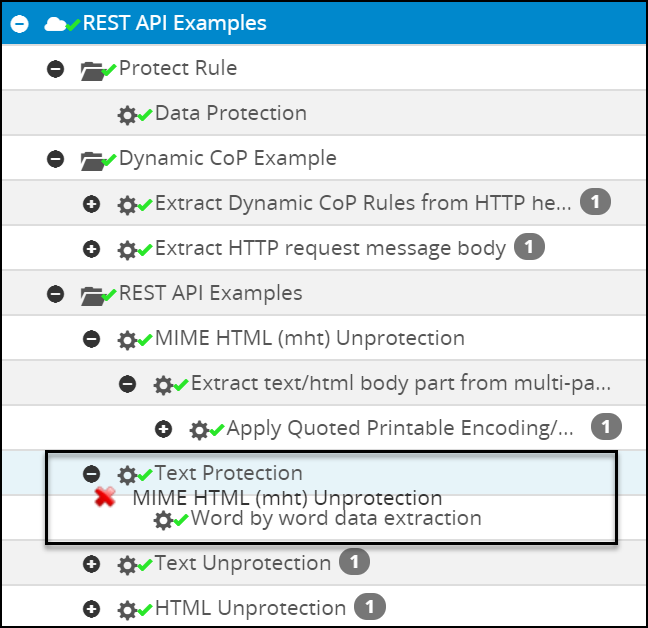Collapse the top REST API Examples root node
Viewport: 648px width, 628px height.
pyautogui.click(x=19, y=24)
